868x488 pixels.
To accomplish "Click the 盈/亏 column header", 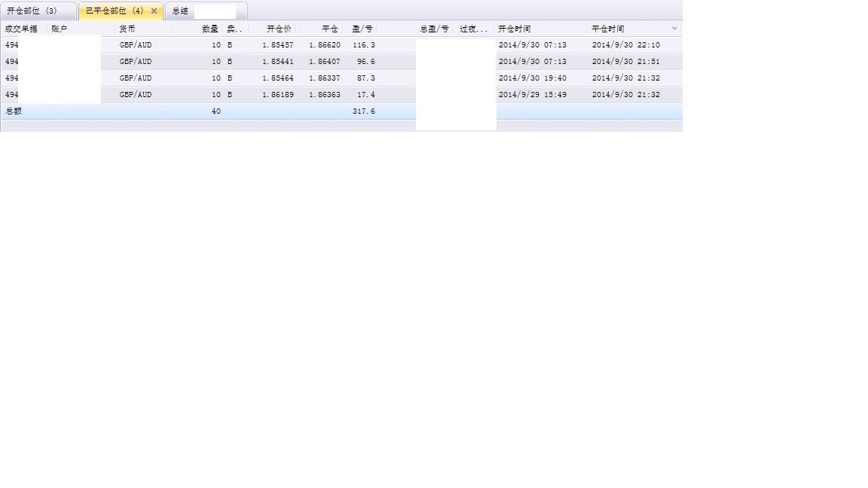I will coord(362,29).
